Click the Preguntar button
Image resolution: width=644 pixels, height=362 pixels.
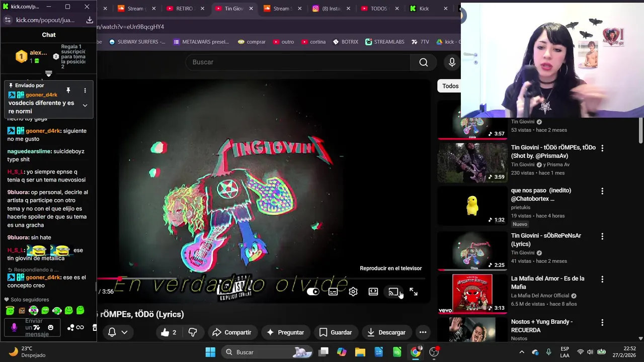click(x=285, y=332)
